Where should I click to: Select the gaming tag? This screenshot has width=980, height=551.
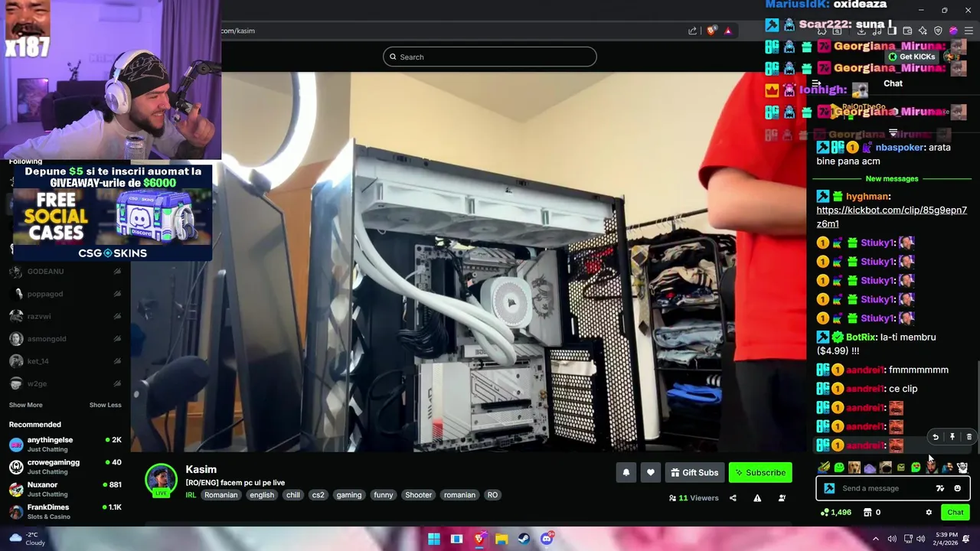349,495
